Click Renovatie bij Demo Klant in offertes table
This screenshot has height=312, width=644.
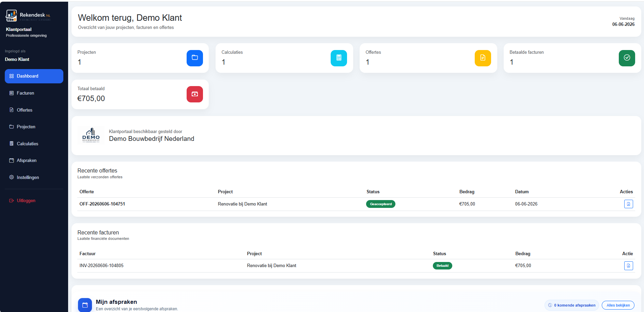[x=242, y=204]
